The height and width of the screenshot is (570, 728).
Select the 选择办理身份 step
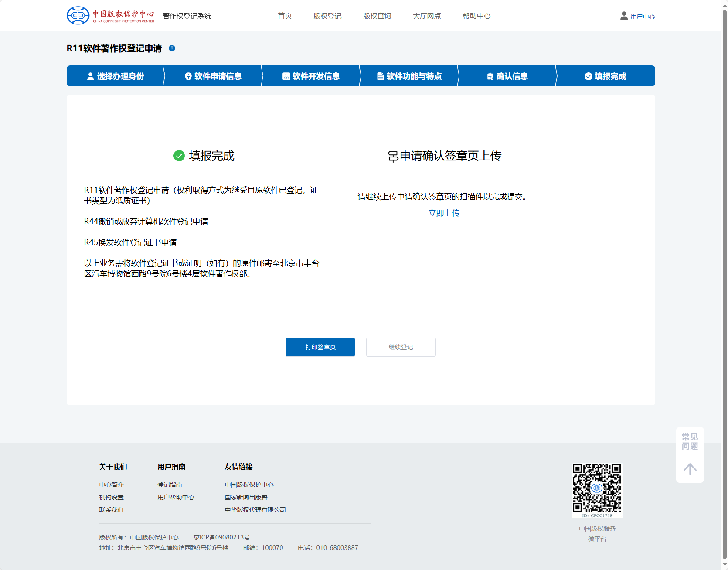point(116,76)
